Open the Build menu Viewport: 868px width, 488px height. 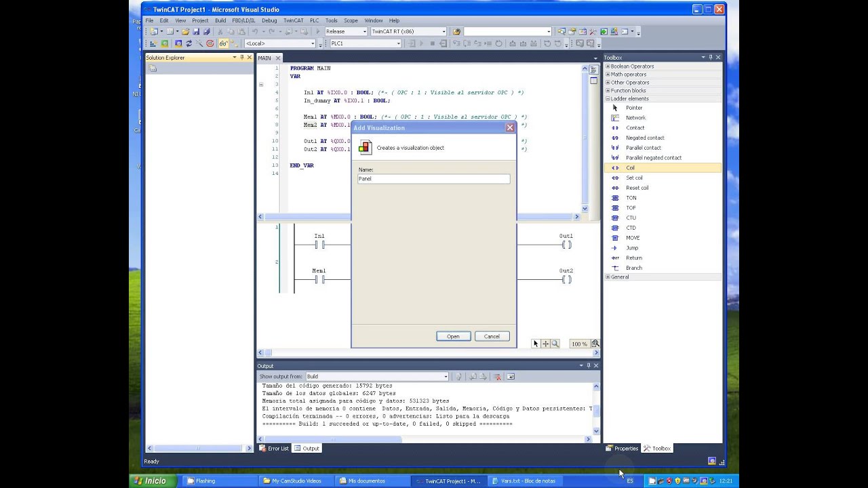click(220, 20)
